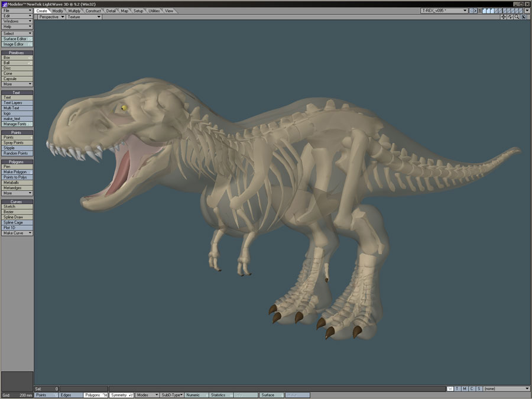
Task: Expand More under Polygons
Action: pos(17,193)
